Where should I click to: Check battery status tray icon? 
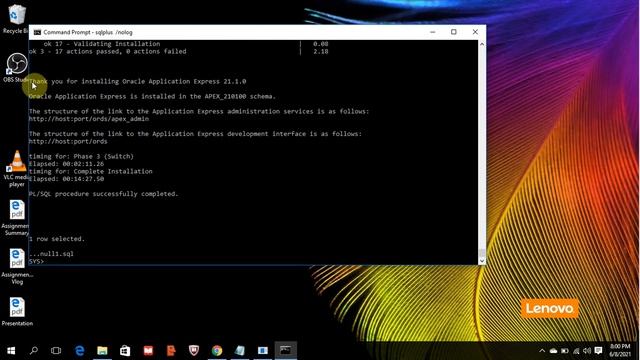click(565, 351)
